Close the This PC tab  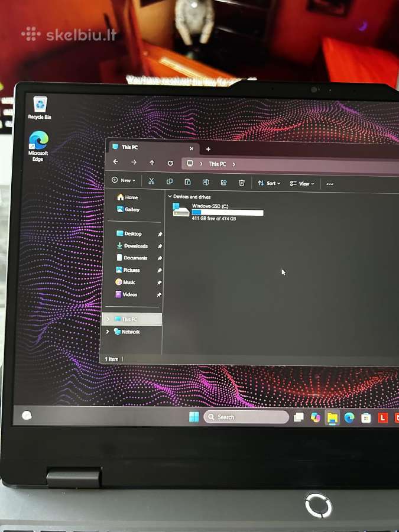(x=192, y=148)
